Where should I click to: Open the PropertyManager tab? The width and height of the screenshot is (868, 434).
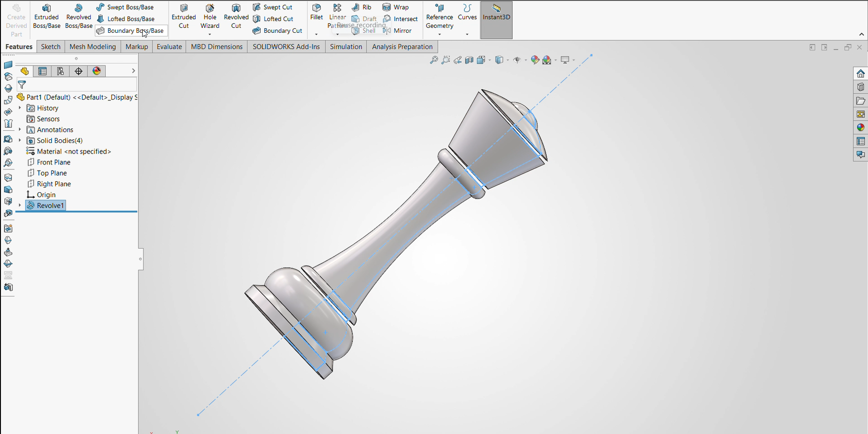42,71
